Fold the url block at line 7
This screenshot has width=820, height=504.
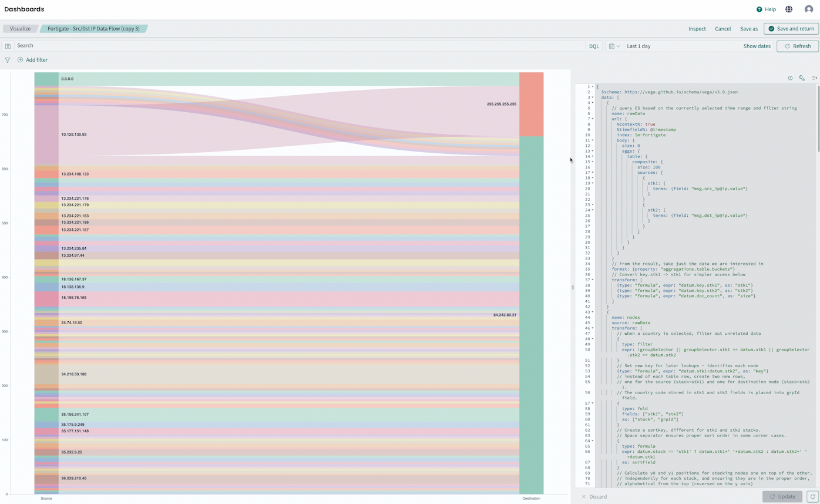[x=593, y=119]
